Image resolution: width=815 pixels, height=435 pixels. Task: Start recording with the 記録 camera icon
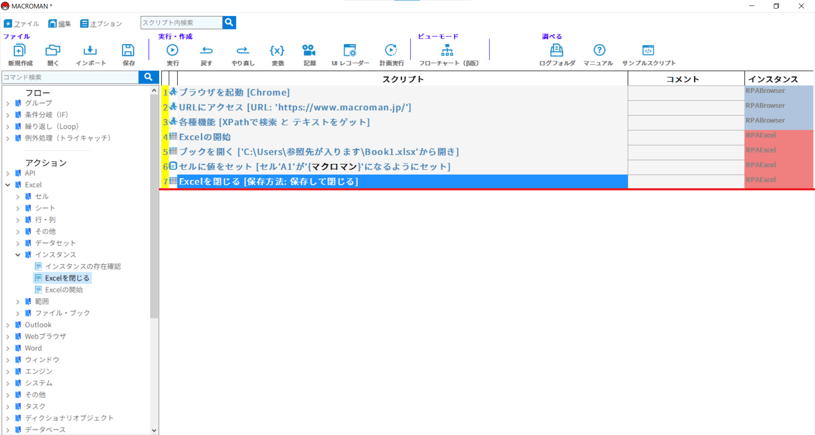point(309,50)
